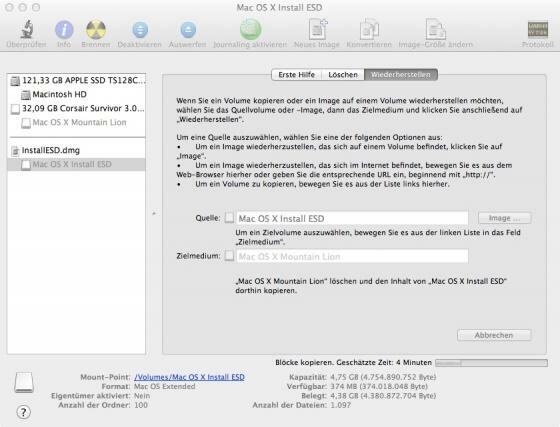The width and height of the screenshot is (560, 427).
Task: Switch to Löschen tab
Action: [x=343, y=75]
